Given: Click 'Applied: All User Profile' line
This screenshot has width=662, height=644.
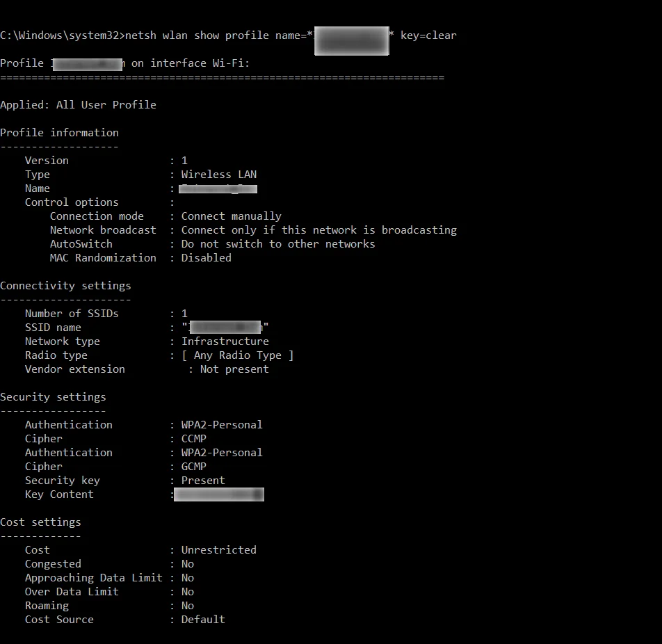Looking at the screenshot, I should click(x=78, y=105).
